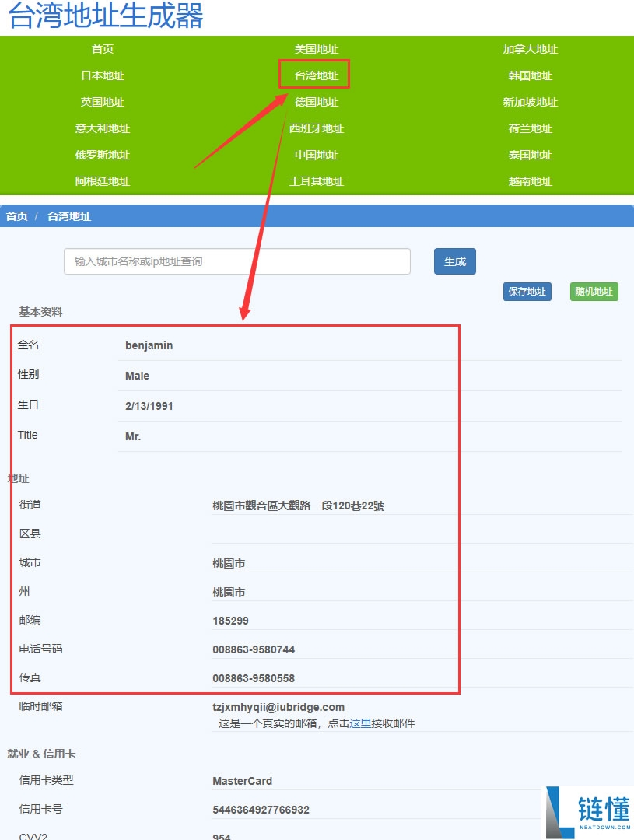Open the 德国地址 generator page
The width and height of the screenshot is (634, 840).
316,102
